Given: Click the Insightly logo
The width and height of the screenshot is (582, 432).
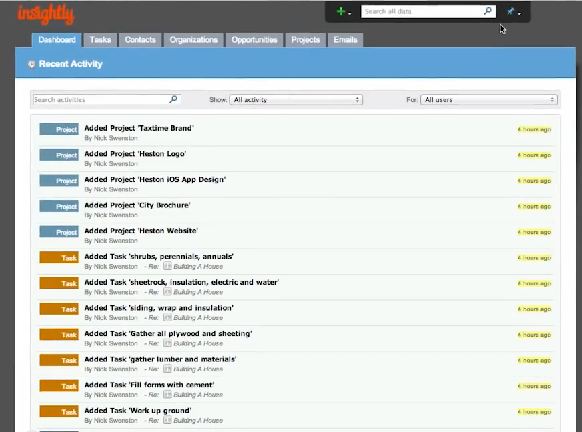Looking at the screenshot, I should click(46, 14).
